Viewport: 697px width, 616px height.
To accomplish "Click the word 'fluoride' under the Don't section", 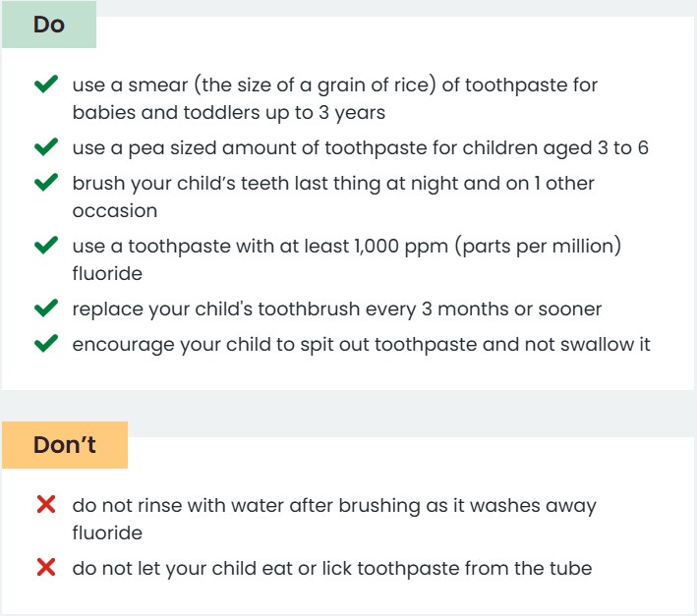I will 107,532.
